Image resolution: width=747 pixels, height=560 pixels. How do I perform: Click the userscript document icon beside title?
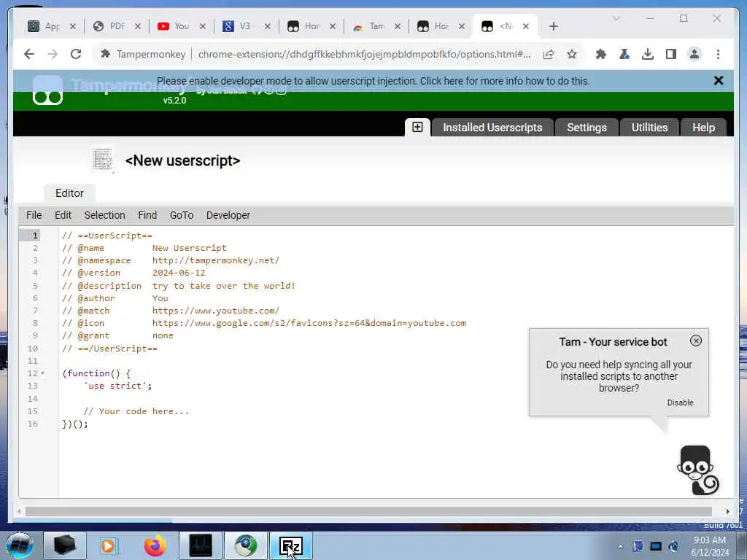tap(102, 159)
